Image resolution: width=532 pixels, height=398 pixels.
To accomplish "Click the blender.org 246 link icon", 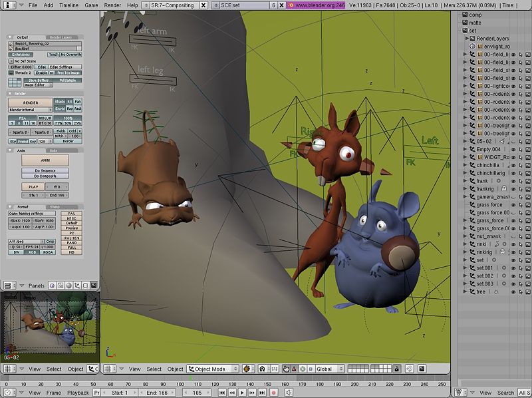I will 291,5.
